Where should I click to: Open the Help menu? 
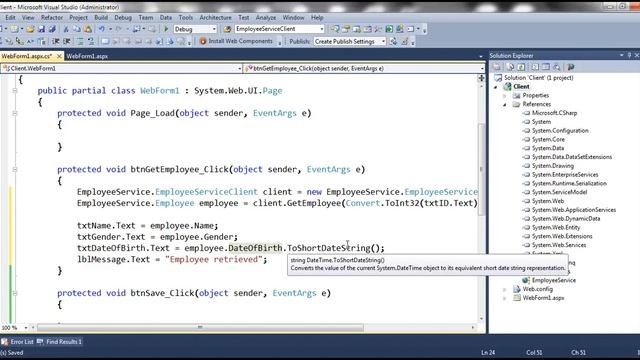click(317, 18)
